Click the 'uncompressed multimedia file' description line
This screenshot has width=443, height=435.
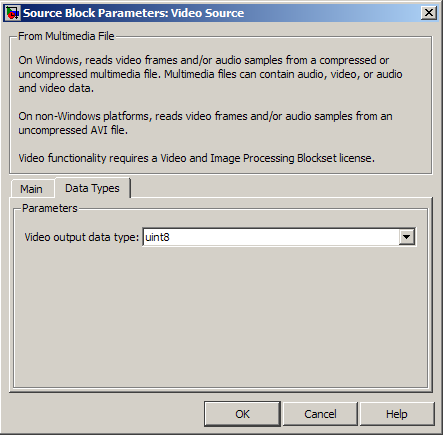pos(210,74)
